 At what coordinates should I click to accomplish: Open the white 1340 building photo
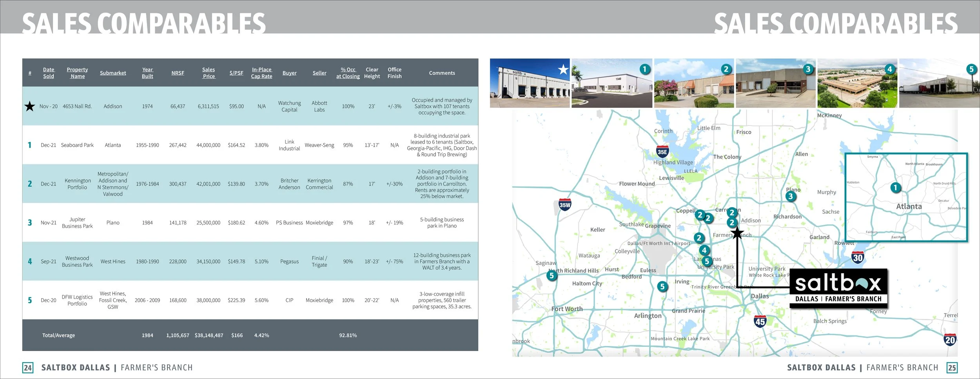(612, 83)
